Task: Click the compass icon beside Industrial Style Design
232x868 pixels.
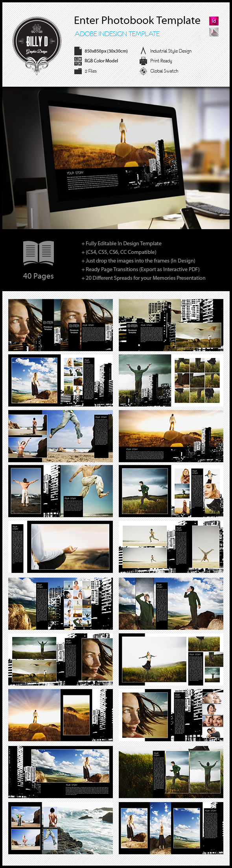Action: 143,51
